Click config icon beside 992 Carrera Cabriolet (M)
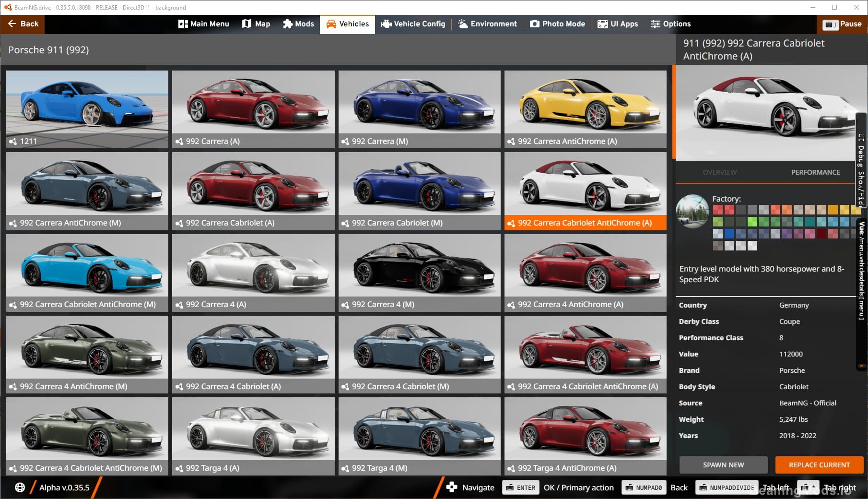 (x=345, y=223)
